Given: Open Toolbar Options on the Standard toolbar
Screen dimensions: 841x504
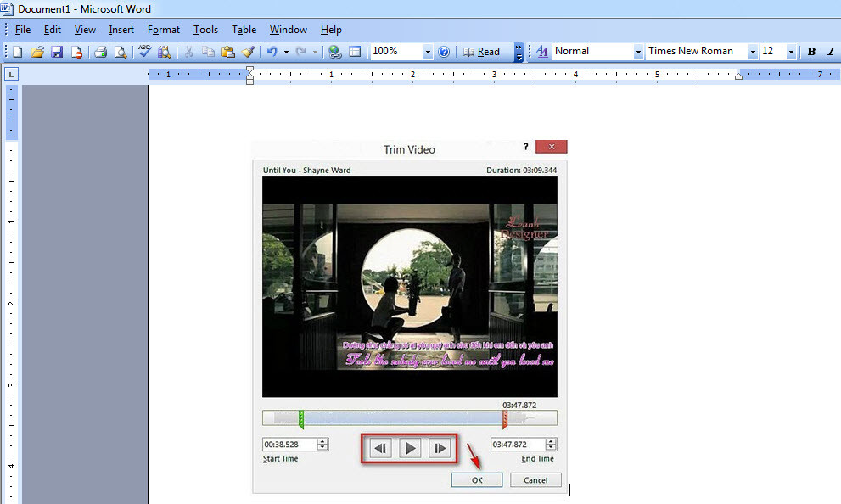Looking at the screenshot, I should 519,53.
